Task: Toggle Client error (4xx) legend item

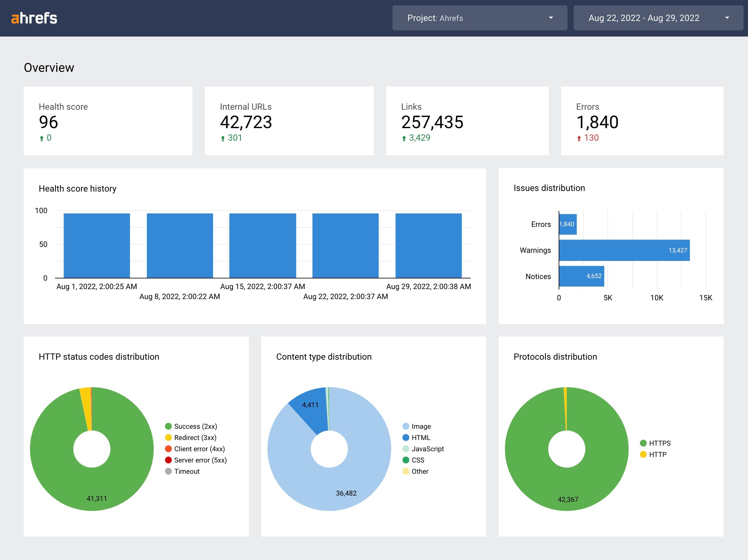Action: [199, 449]
